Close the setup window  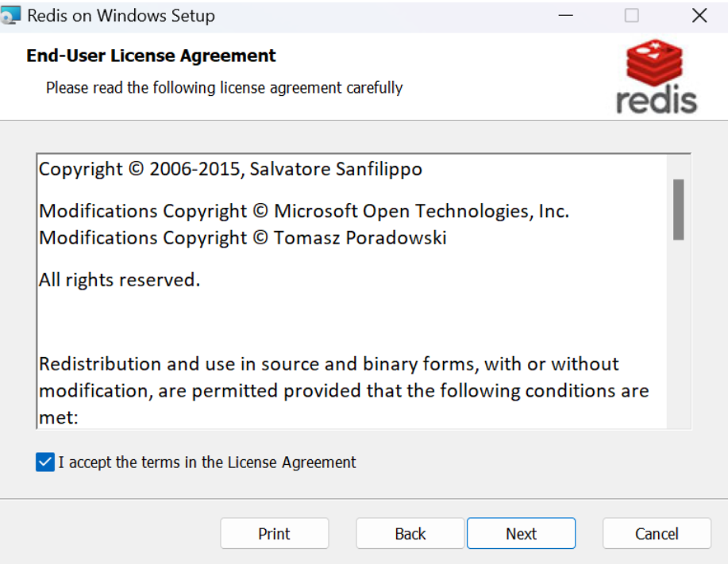click(x=699, y=15)
